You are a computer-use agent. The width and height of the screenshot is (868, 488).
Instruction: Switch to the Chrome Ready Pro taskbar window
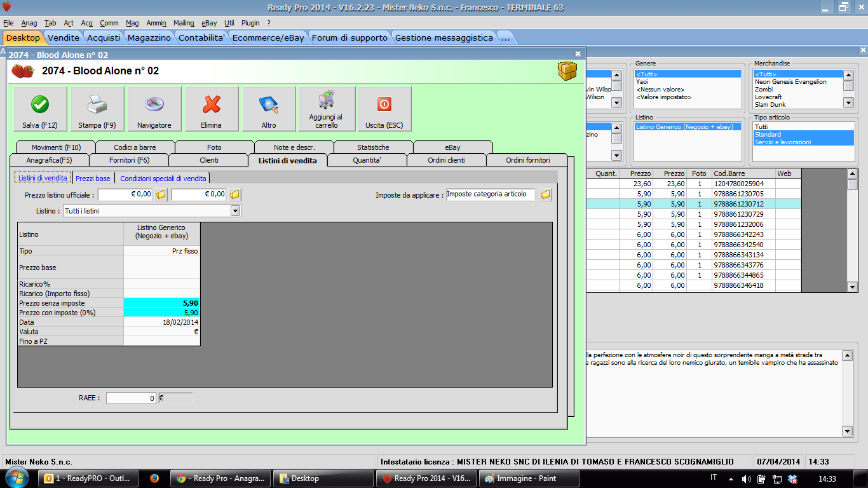pyautogui.click(x=221, y=478)
